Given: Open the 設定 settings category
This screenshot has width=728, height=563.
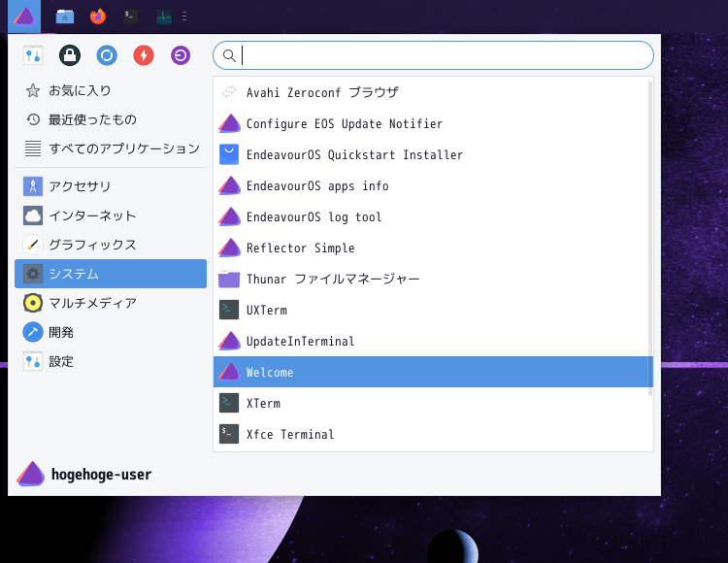Looking at the screenshot, I should (x=111, y=361).
